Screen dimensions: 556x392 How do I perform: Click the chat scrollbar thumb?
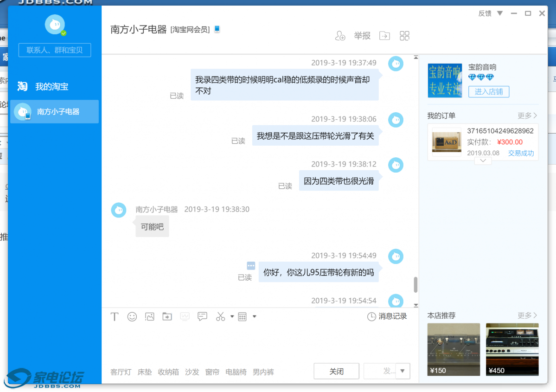coord(415,284)
